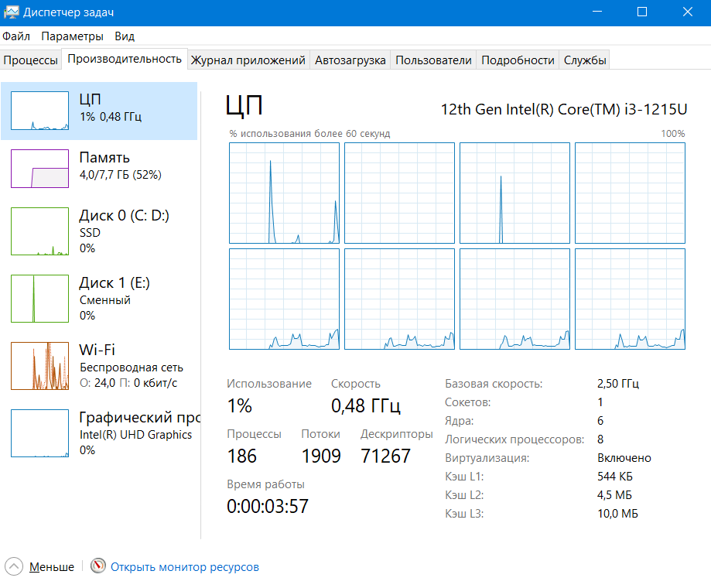The width and height of the screenshot is (711, 588).
Task: Open the Автозагрузка tab
Action: (x=350, y=60)
